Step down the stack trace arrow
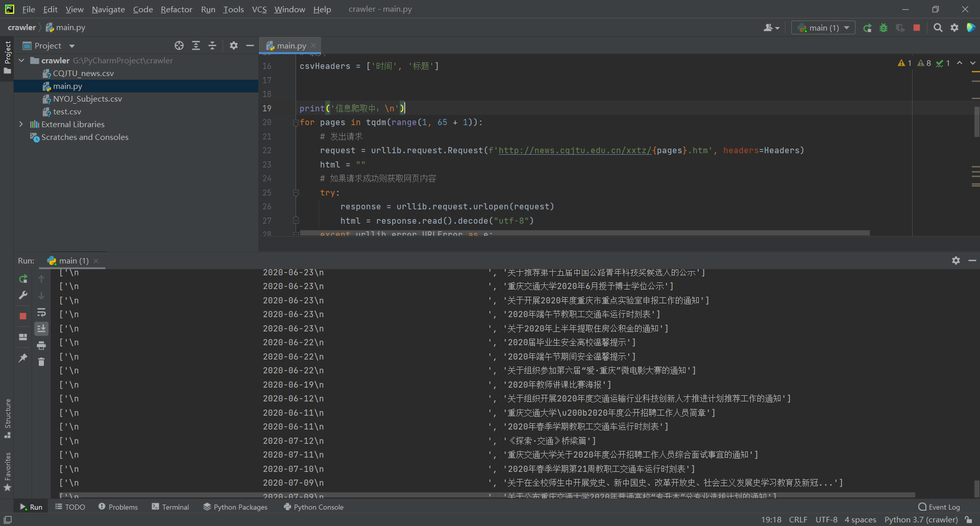Screen dimensions: 980x526 click(41, 295)
